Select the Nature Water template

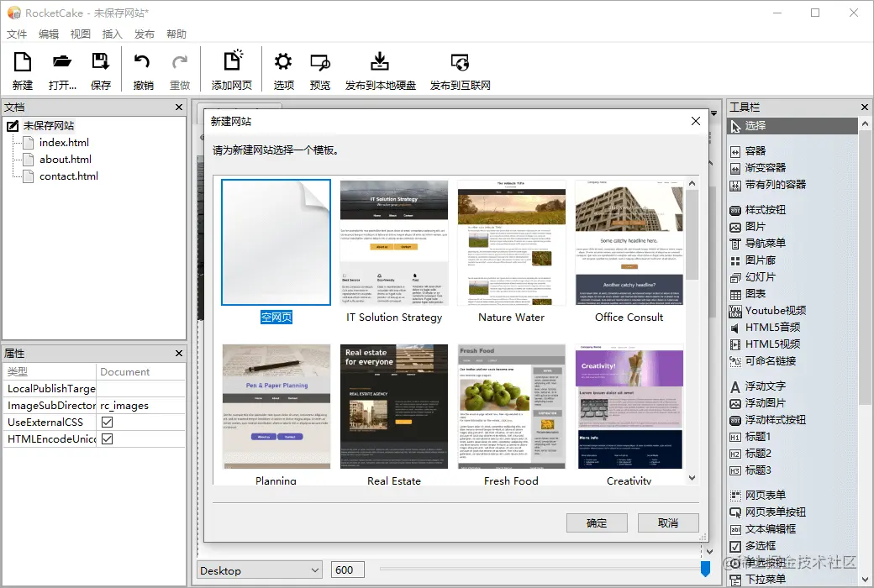[512, 243]
